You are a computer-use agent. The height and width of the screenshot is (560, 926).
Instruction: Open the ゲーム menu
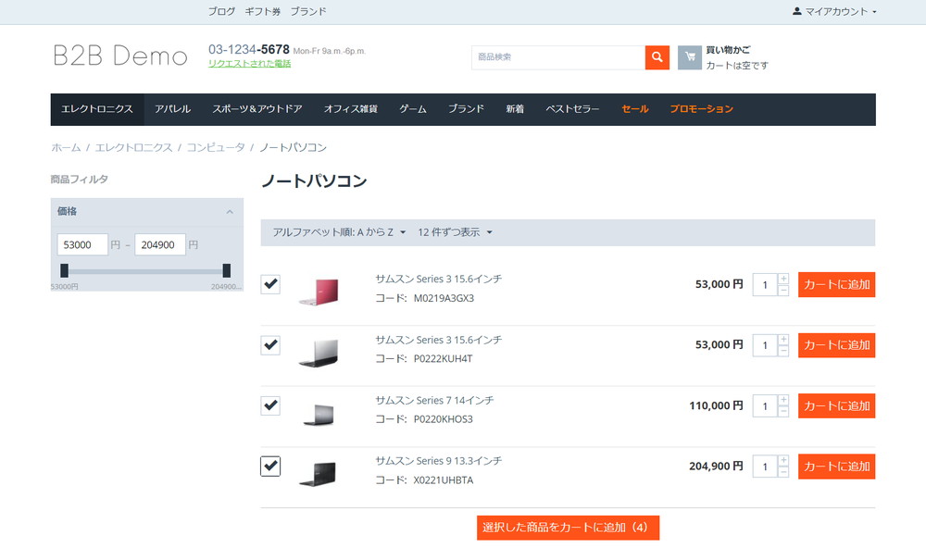coord(413,109)
